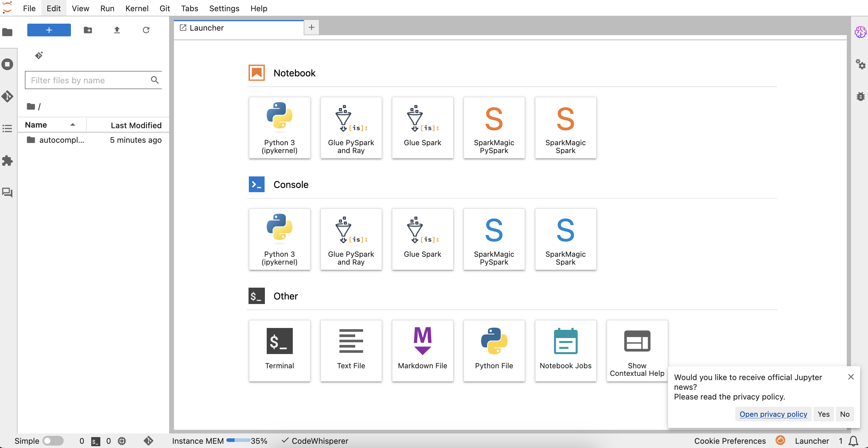Screen dimensions: 868x448
Task: Open notifications bell icon
Action: pyautogui.click(x=853, y=441)
